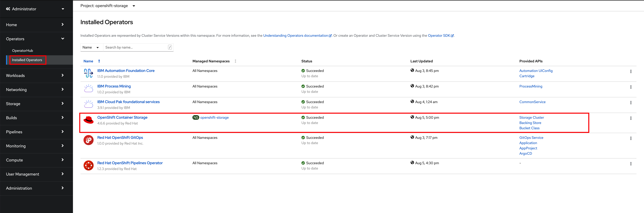Viewport: 644px width, 213px height.
Task: Open the CommonService API link
Action: [533, 102]
